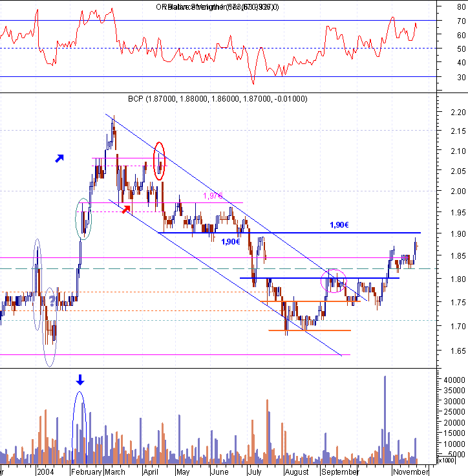Click the tall blue volume bar in October

(385, 420)
